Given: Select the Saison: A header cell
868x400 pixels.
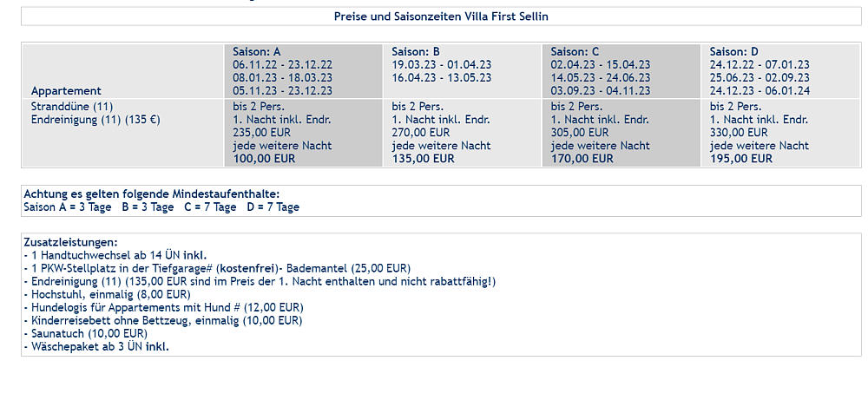Looking at the screenshot, I should [303, 71].
